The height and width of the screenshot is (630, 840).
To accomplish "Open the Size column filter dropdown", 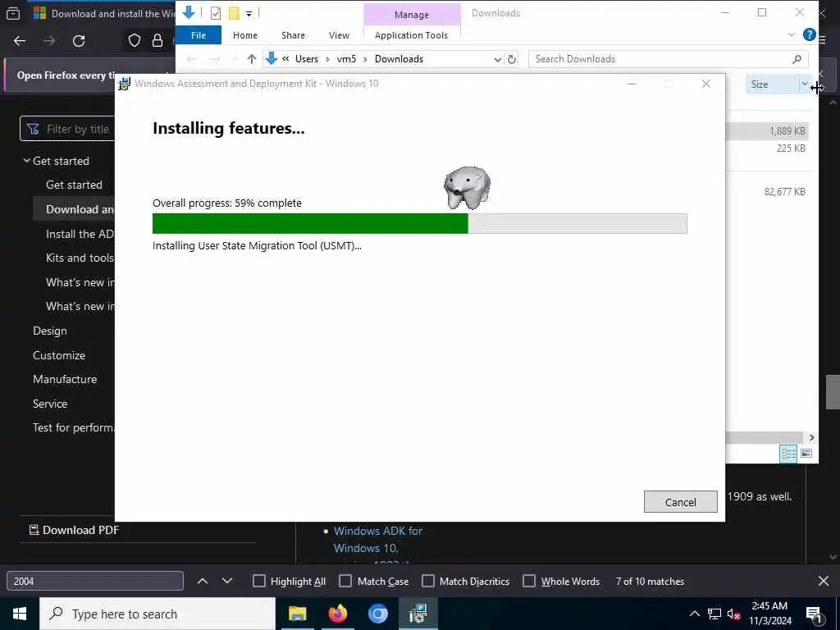I will [x=804, y=84].
